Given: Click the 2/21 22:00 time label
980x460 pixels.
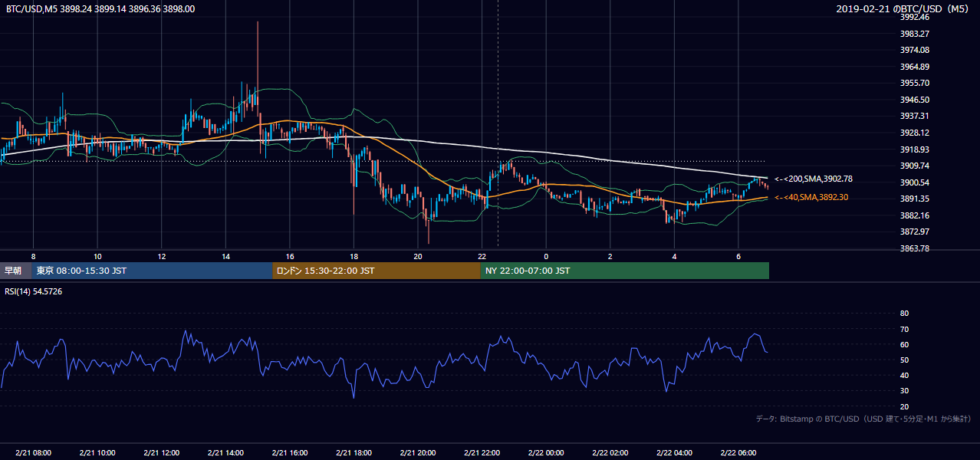Looking at the screenshot, I should 482,453.
